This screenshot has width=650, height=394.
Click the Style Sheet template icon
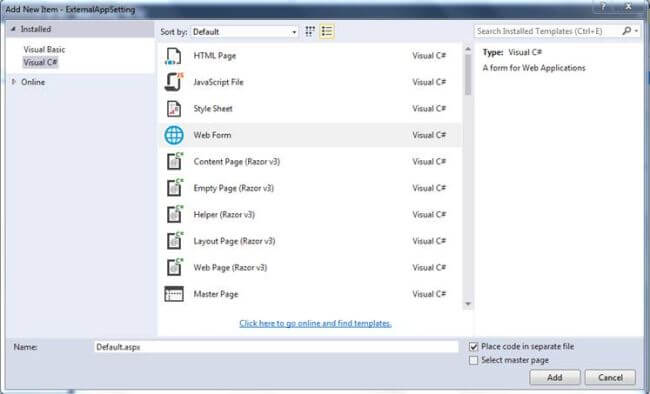[x=174, y=109]
